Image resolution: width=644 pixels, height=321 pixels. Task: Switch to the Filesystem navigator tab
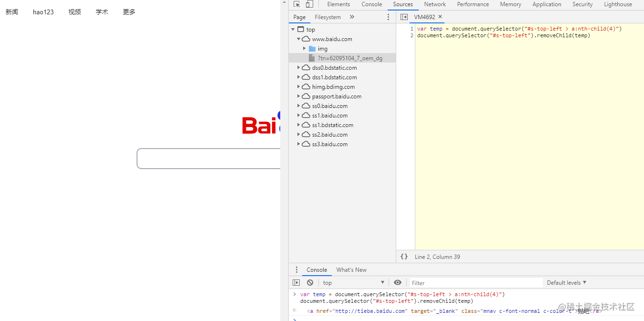pos(327,17)
